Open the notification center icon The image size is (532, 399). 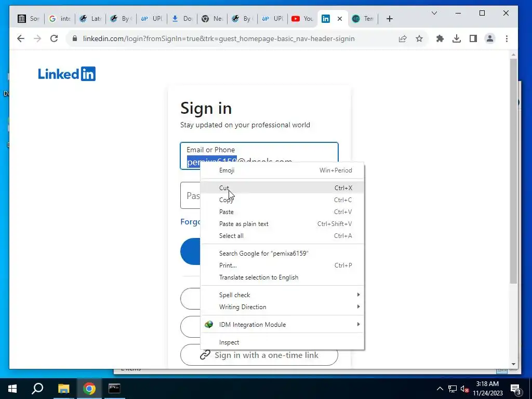point(515,389)
